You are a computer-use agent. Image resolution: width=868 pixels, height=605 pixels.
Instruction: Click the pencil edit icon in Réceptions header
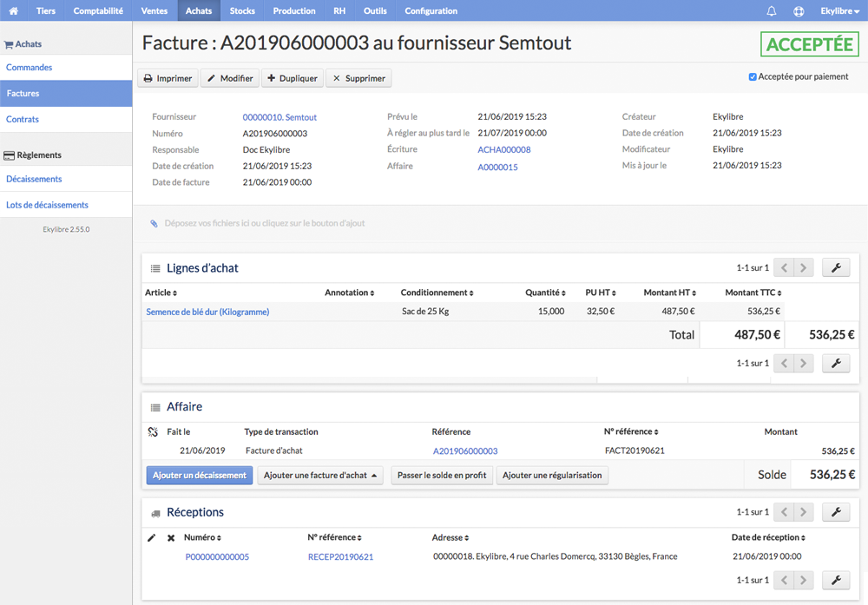[x=151, y=537]
